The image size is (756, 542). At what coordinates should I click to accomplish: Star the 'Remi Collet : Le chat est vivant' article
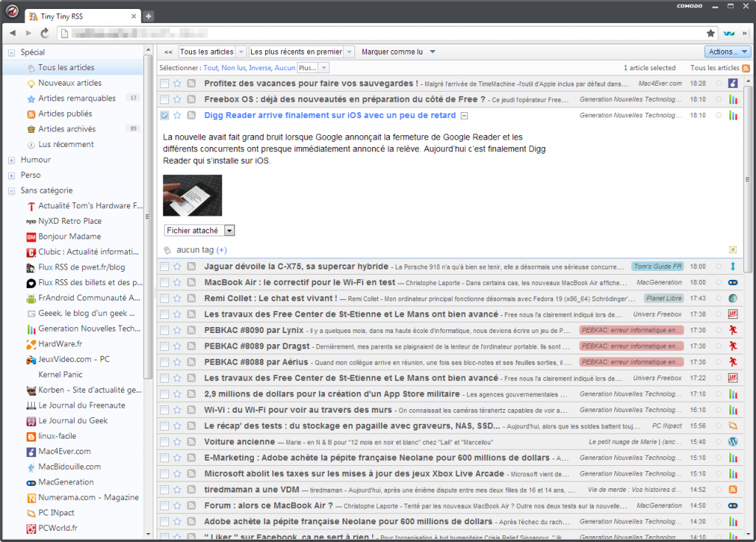[177, 298]
